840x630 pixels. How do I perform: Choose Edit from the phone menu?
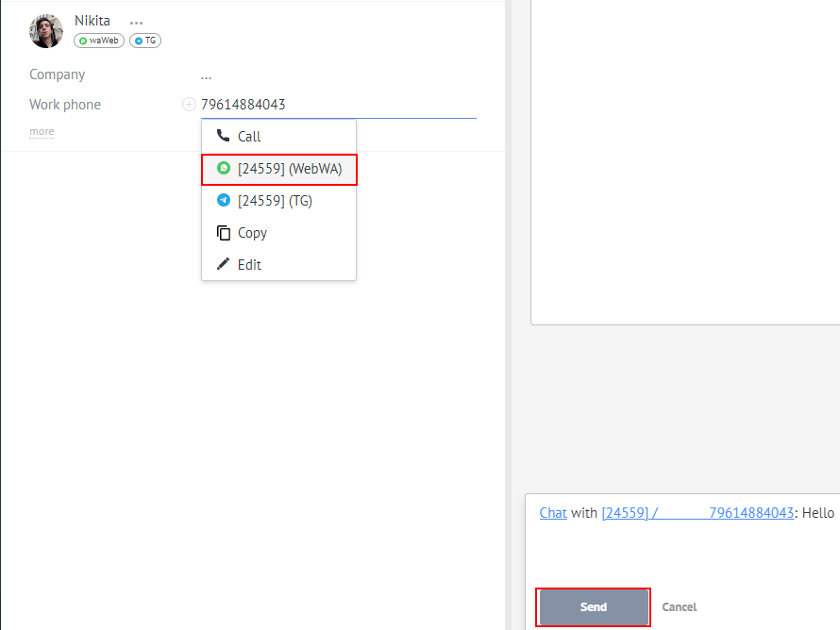coord(278,264)
